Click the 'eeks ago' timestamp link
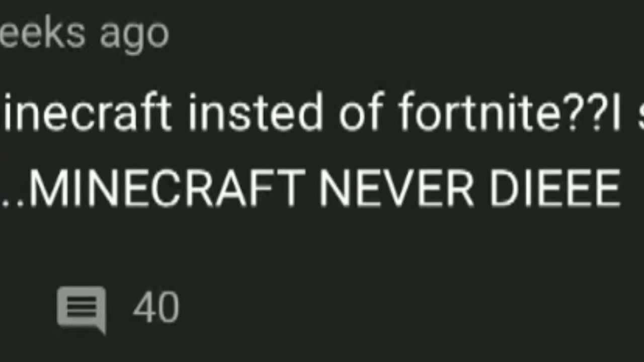644x362 pixels. 85,34
